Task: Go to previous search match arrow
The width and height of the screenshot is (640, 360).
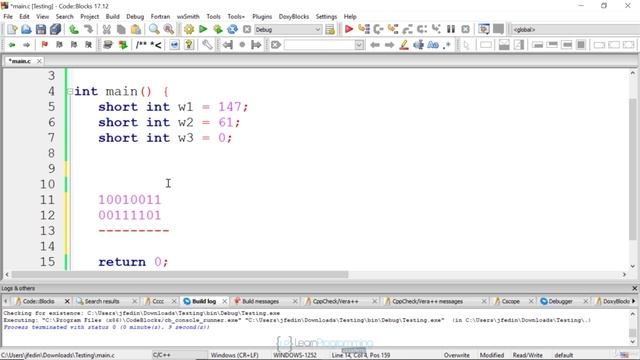Action: [x=375, y=45]
